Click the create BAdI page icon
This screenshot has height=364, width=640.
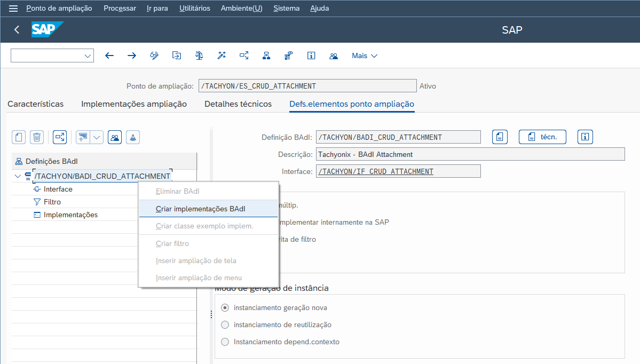click(x=19, y=137)
